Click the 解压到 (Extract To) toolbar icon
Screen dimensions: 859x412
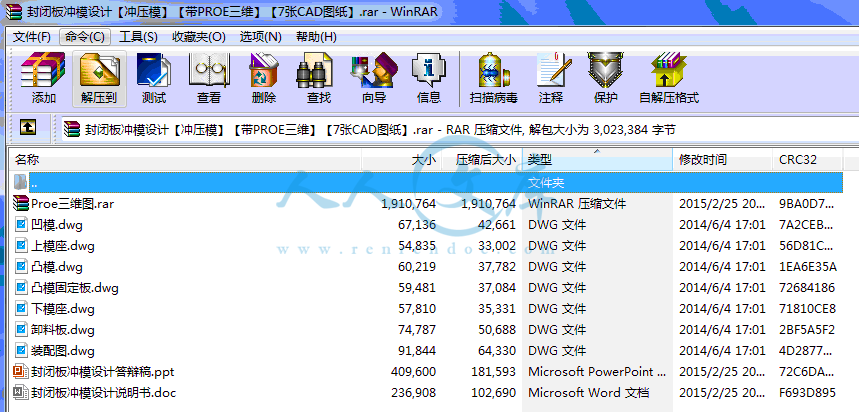point(99,70)
